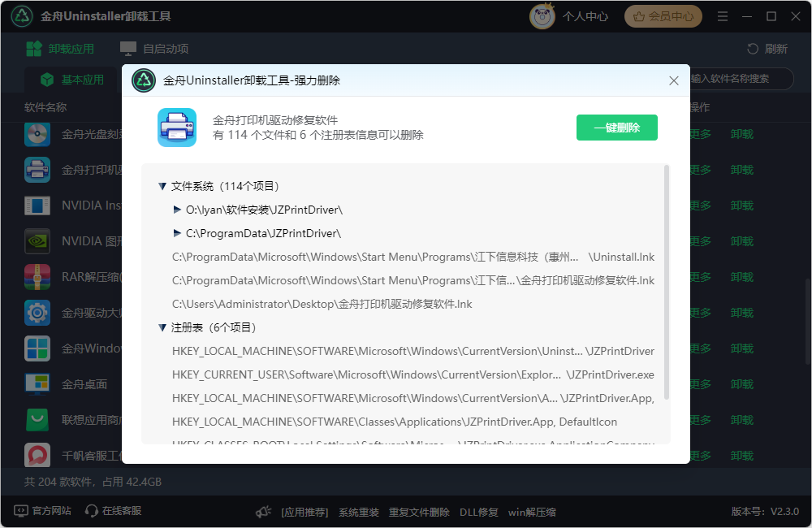The height and width of the screenshot is (528, 812).
Task: Click 卸载 for the 千帆客服 row
Action: pyautogui.click(x=741, y=456)
